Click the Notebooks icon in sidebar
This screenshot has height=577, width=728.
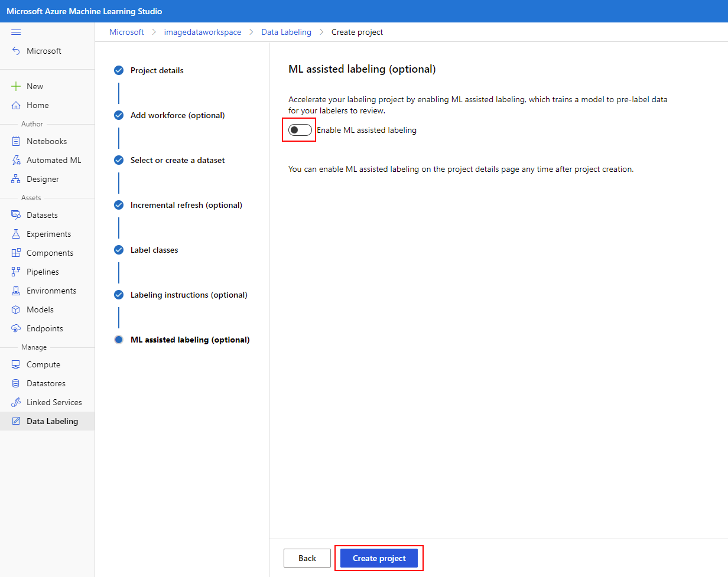point(16,141)
